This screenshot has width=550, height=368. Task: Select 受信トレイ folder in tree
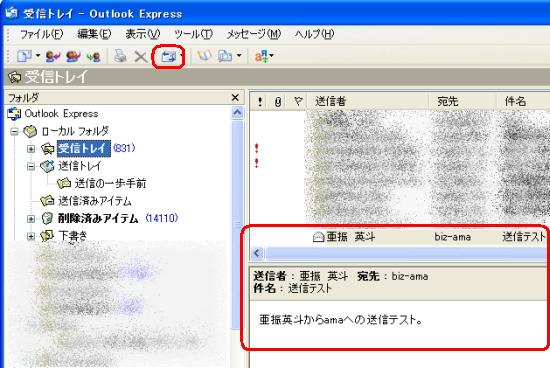pyautogui.click(x=84, y=148)
